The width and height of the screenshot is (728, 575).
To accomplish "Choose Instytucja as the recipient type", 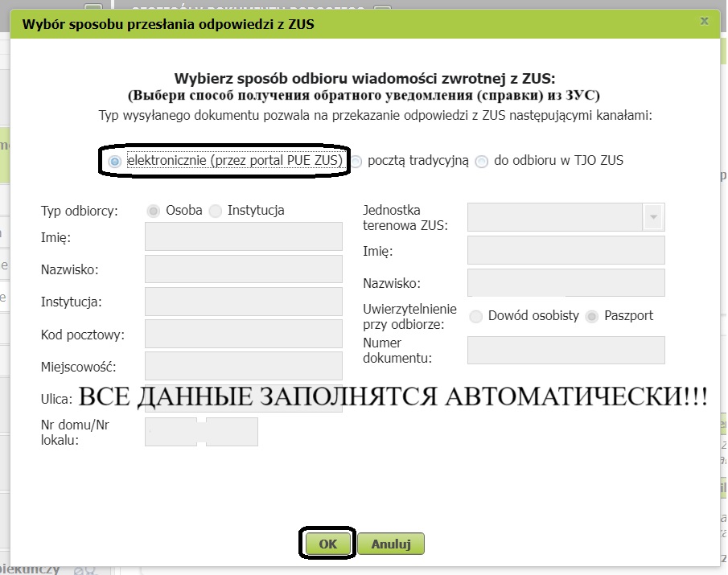I will pos(216,211).
